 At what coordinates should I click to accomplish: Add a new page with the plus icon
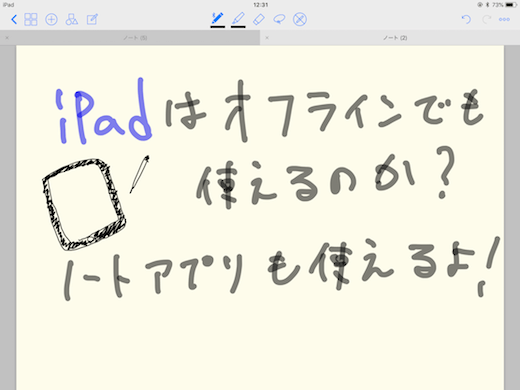(x=51, y=19)
